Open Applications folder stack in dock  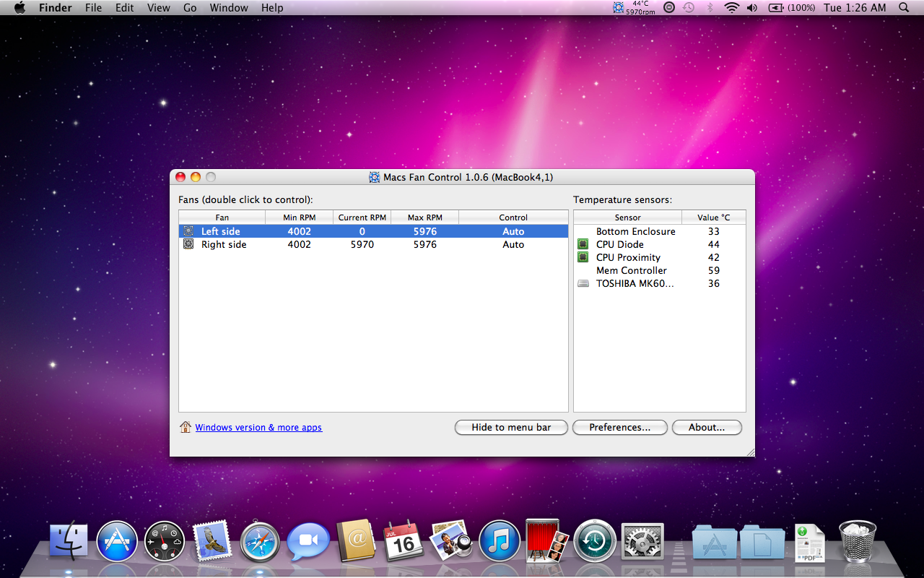714,543
